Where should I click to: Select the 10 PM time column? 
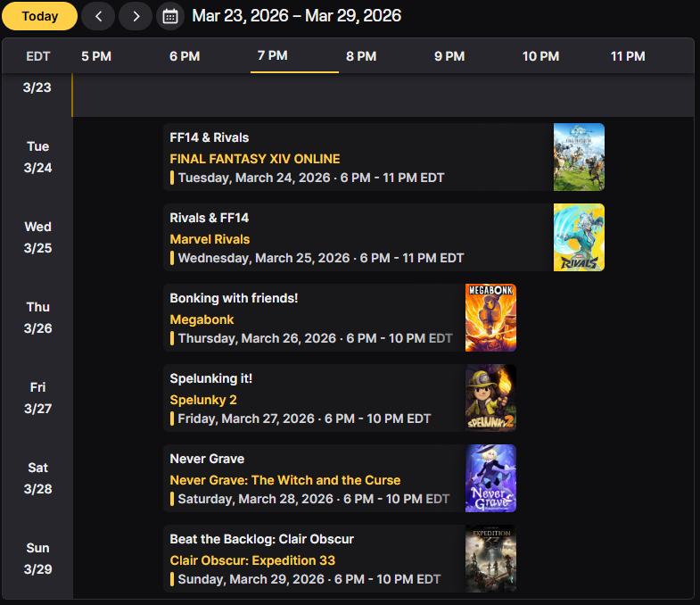[x=540, y=56]
